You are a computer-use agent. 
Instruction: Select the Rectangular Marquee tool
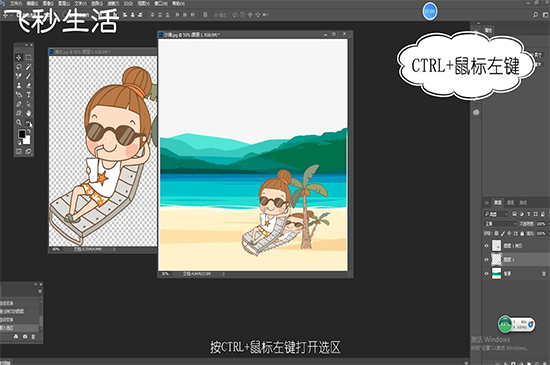click(x=29, y=58)
